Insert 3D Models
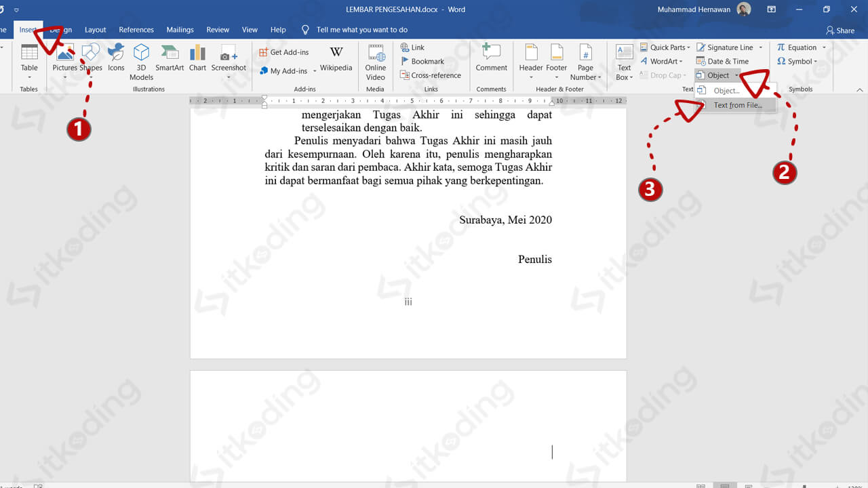The image size is (868, 488). click(141, 62)
